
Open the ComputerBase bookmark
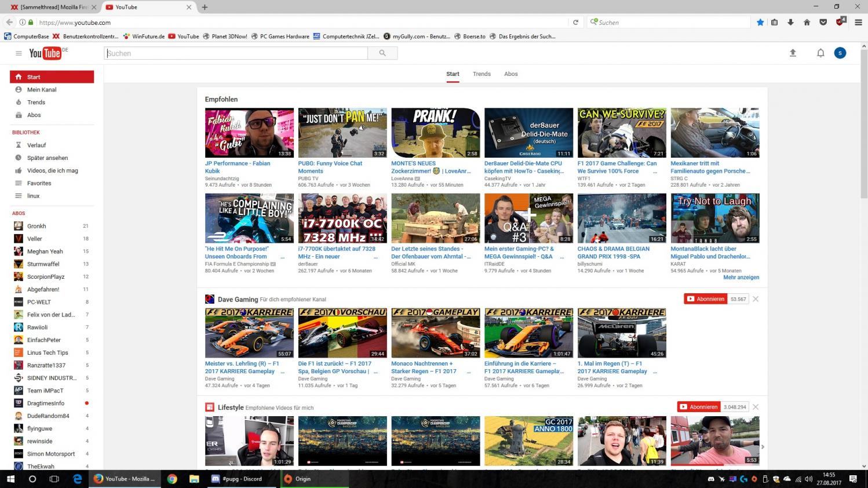tap(27, 37)
